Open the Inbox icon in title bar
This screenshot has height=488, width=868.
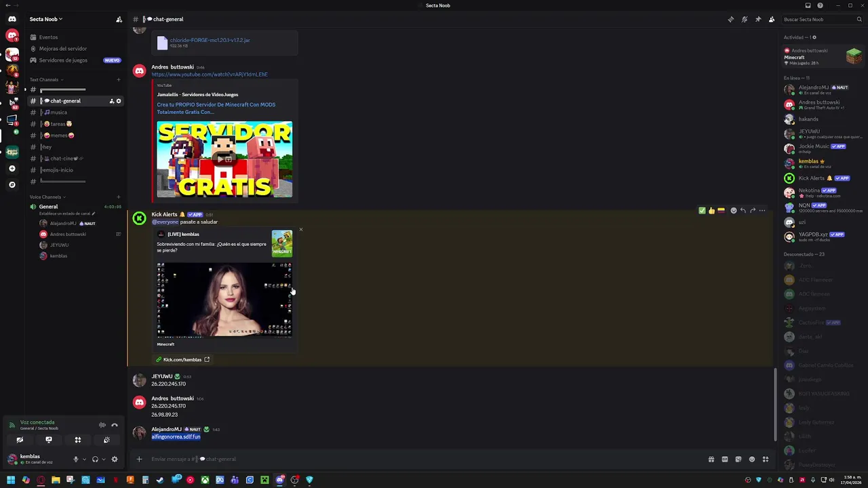click(808, 5)
